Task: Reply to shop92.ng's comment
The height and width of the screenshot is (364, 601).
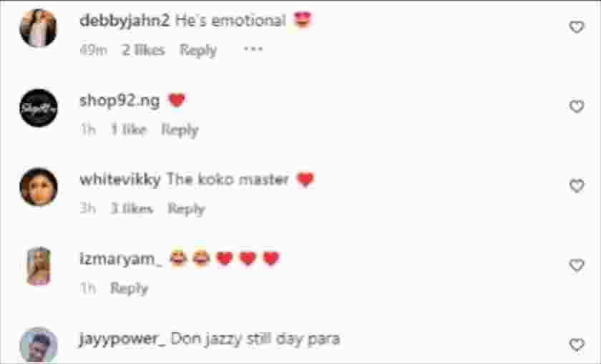Action: coord(180,130)
